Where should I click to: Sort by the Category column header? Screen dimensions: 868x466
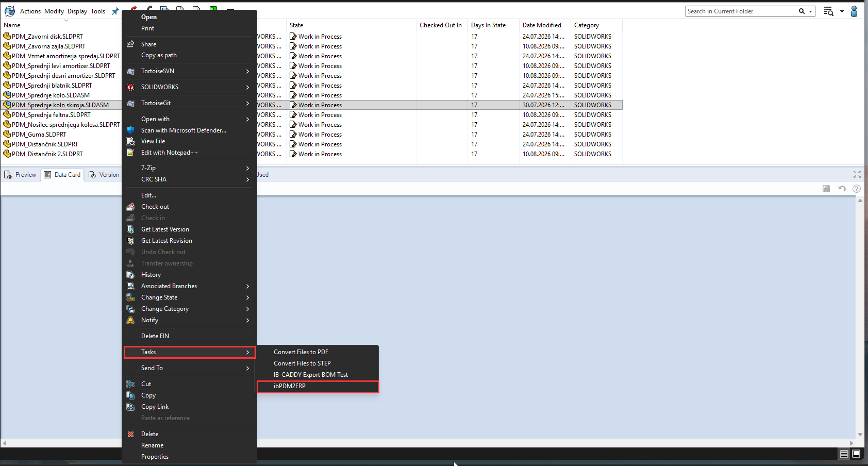pos(596,25)
